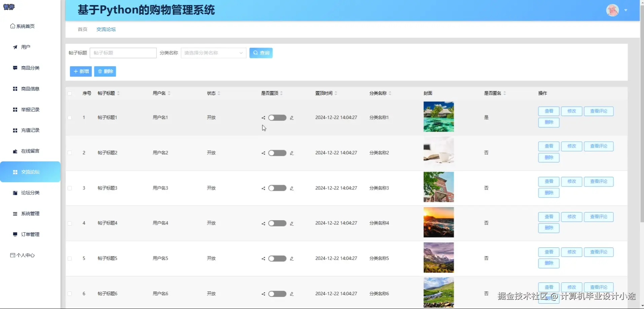The height and width of the screenshot is (309, 644).
Task: Expand 订单管理 in the sidebar
Action: pos(26,235)
